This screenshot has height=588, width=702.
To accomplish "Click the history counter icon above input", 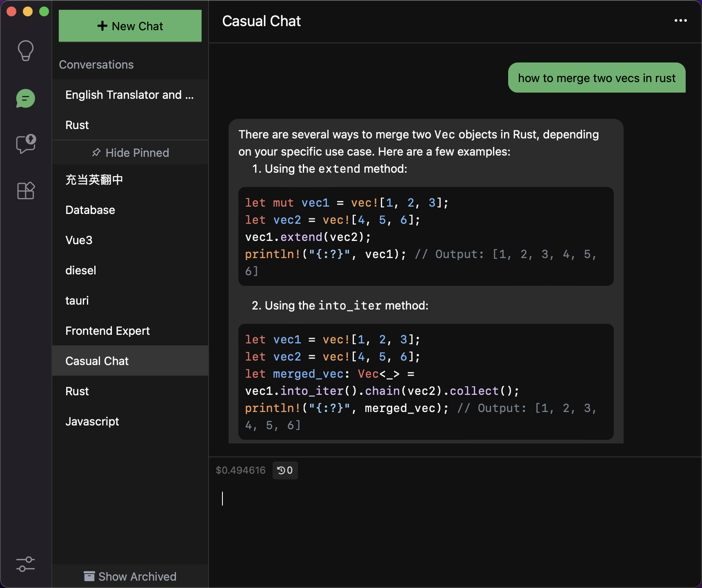I will (x=285, y=470).
